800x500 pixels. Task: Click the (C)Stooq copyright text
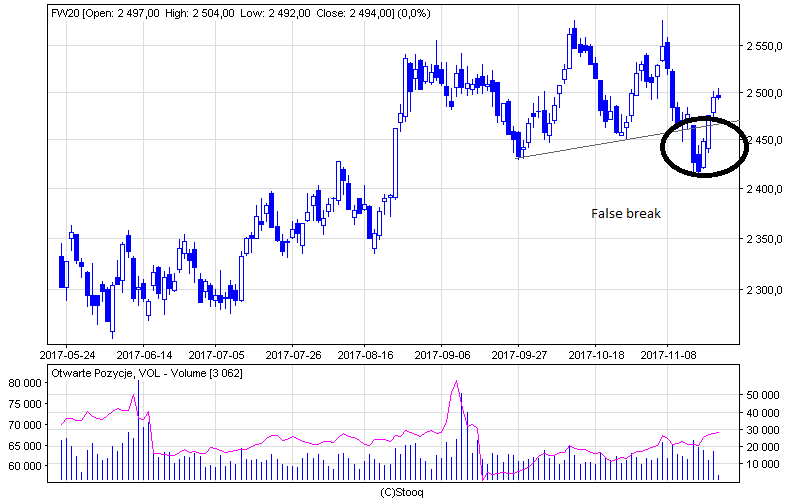[x=402, y=492]
